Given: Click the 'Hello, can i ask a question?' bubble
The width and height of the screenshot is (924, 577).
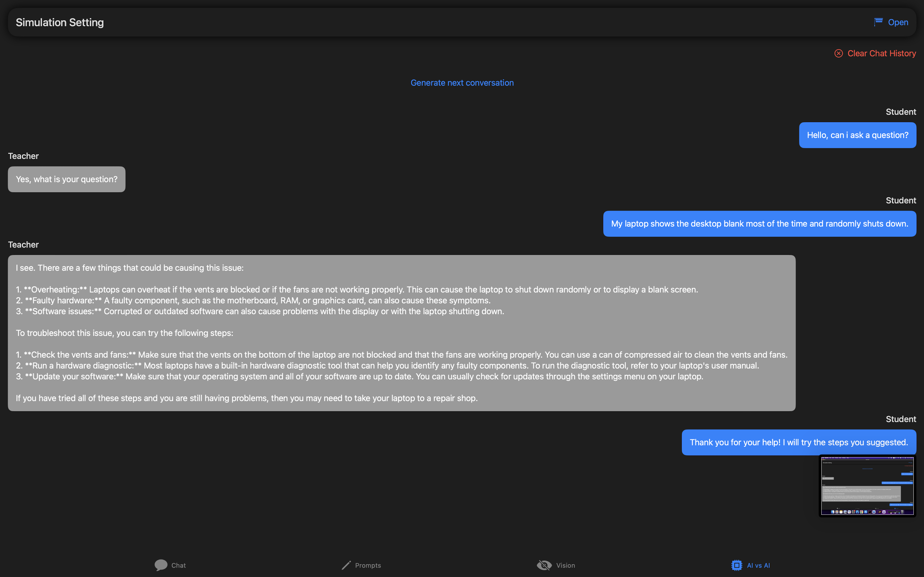Looking at the screenshot, I should click(857, 135).
